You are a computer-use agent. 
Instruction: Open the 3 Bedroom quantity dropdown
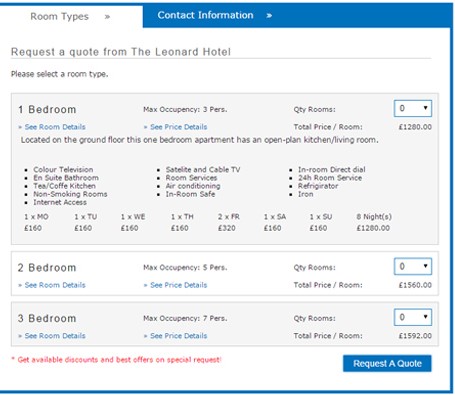tap(413, 317)
